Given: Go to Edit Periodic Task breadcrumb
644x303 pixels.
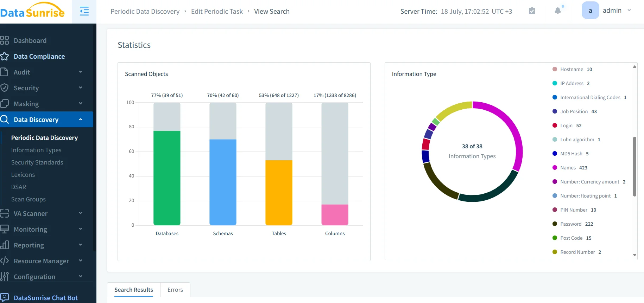Looking at the screenshot, I should point(217,12).
